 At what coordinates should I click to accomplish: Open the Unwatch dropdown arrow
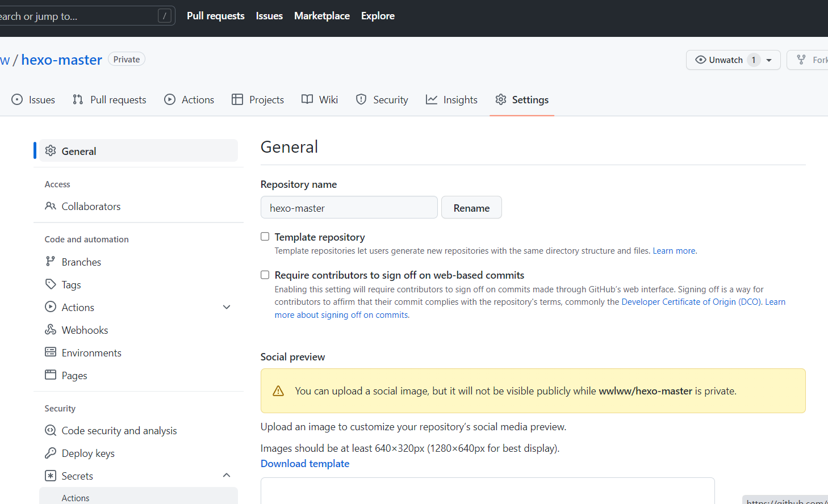(769, 60)
